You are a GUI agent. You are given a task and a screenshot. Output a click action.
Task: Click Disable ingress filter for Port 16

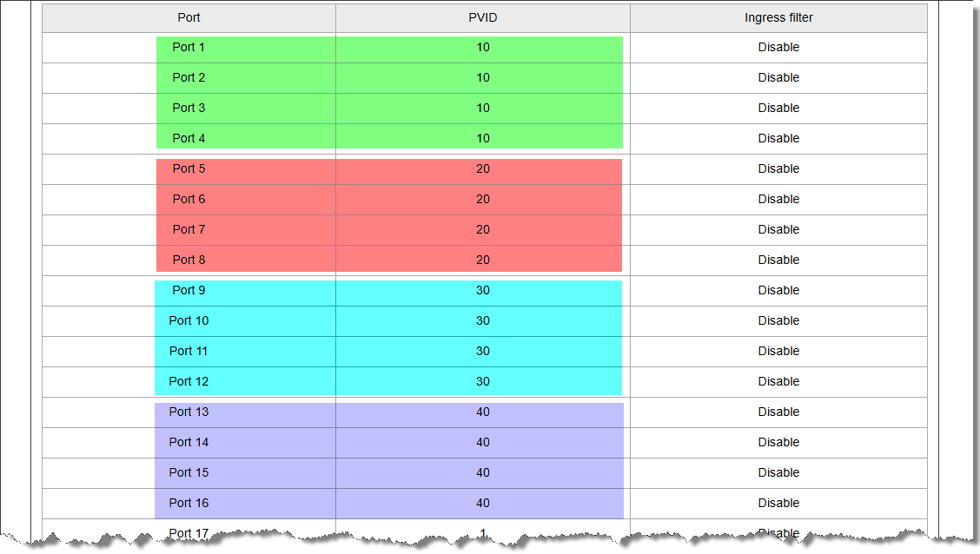click(x=778, y=504)
